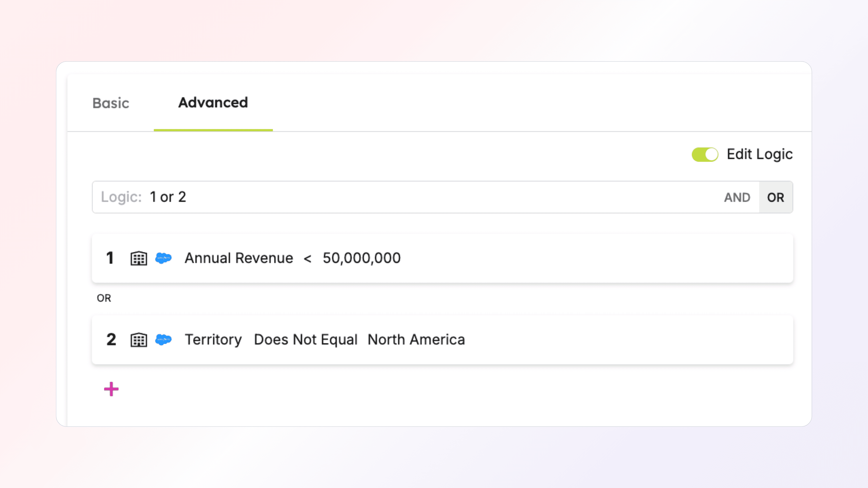868x488 pixels.
Task: Open the Annual Revenue field selector
Action: pyautogui.click(x=238, y=258)
